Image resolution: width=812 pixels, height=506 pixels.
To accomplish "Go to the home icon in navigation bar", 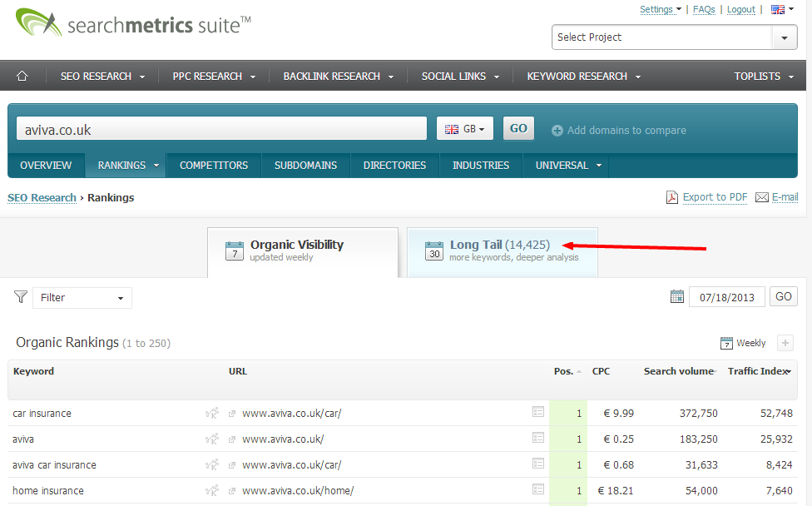I will pos(22,76).
